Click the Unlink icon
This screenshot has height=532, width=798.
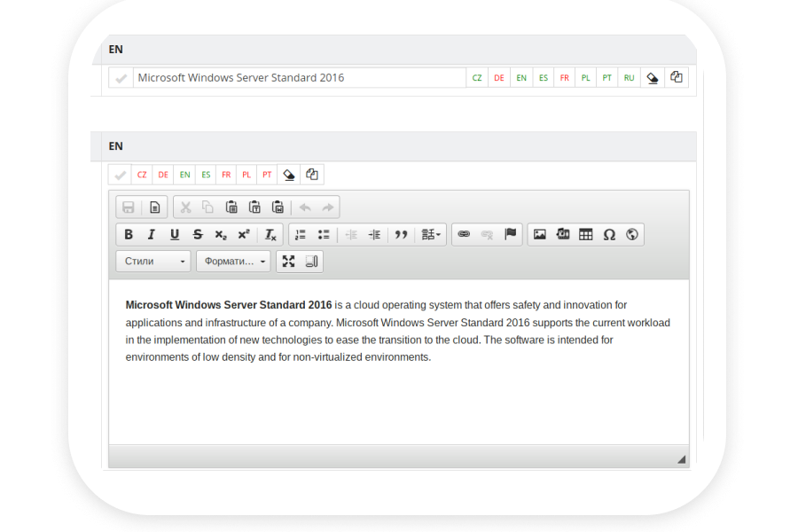[487, 234]
